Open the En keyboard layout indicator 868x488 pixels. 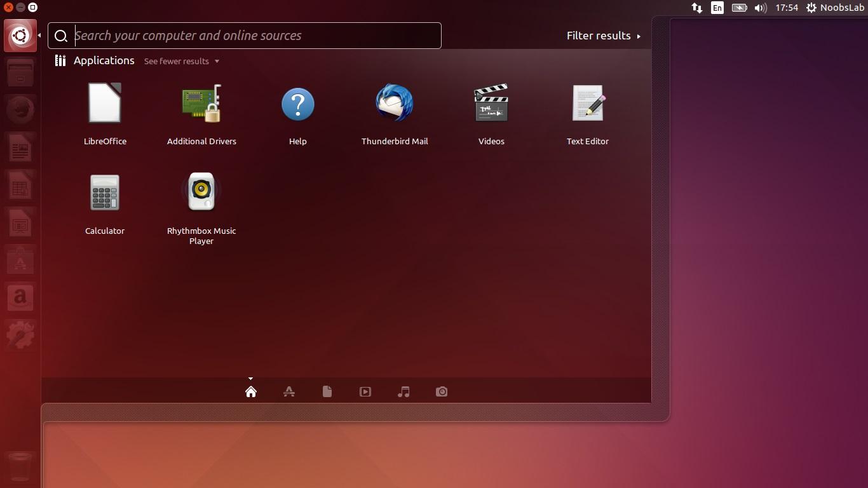(x=717, y=8)
